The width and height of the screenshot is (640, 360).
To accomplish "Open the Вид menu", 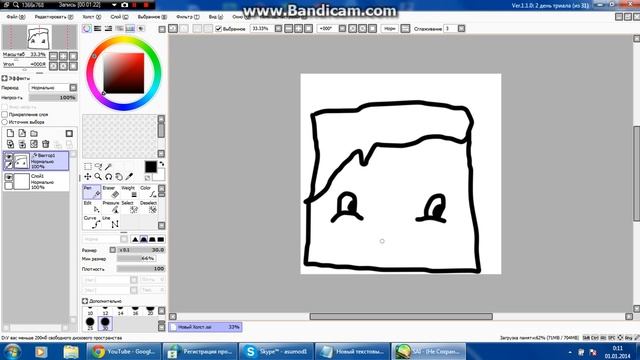I will coord(216,17).
